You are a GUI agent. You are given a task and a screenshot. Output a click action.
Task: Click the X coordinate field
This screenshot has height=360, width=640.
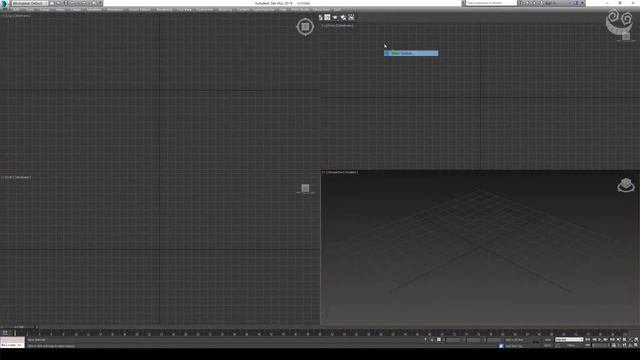click(453, 340)
